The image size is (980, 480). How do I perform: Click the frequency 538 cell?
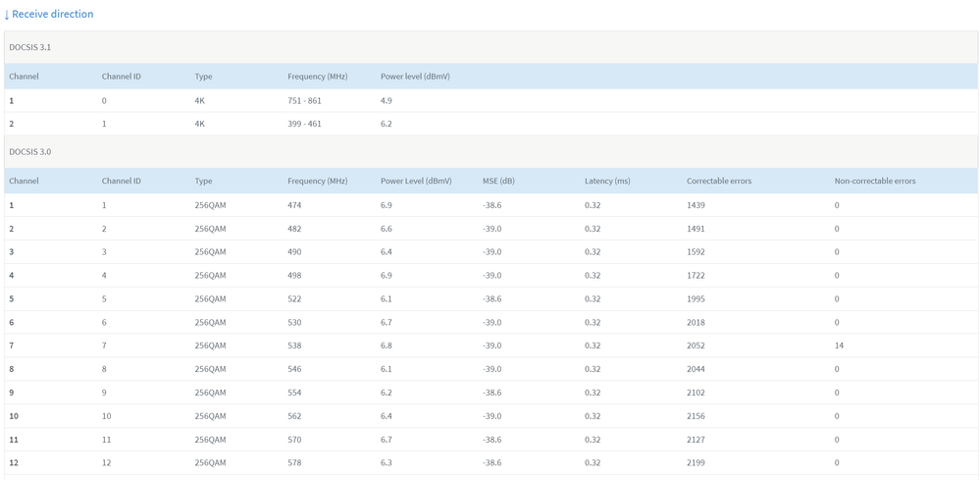coord(294,346)
